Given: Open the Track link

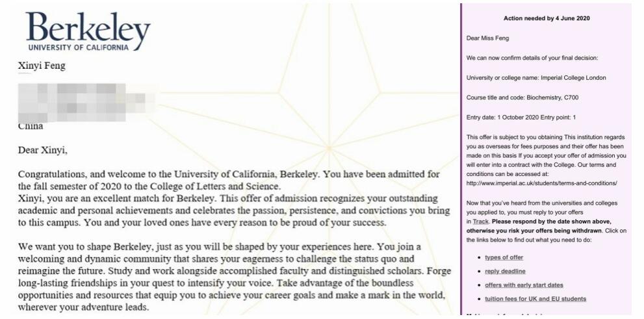Looking at the screenshot, I should coord(480,222).
